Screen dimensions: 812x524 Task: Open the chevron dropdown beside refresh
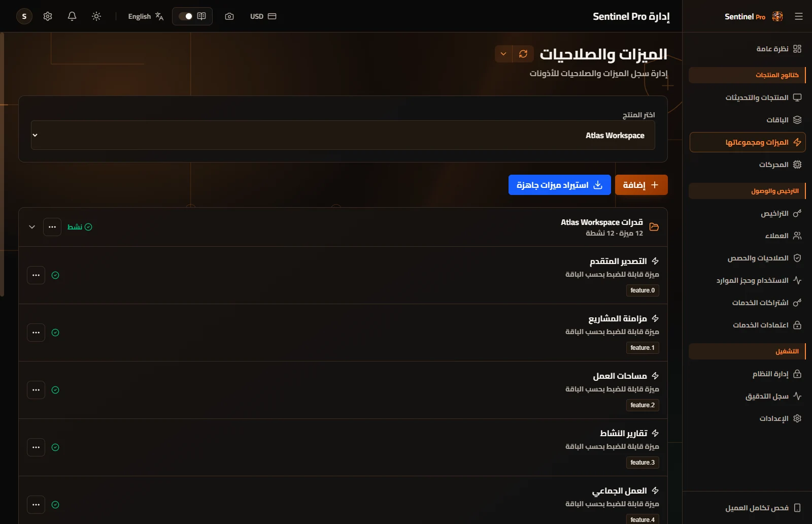pyautogui.click(x=503, y=54)
